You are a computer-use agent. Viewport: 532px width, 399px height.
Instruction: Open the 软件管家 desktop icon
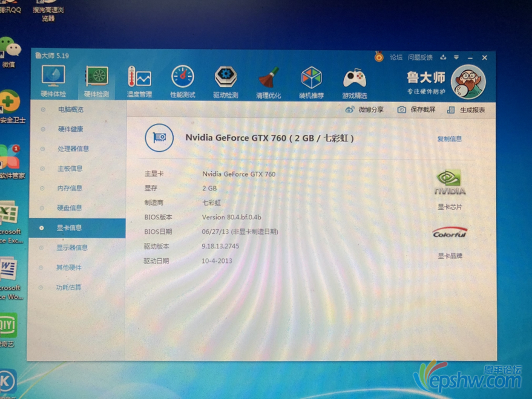click(x=11, y=161)
